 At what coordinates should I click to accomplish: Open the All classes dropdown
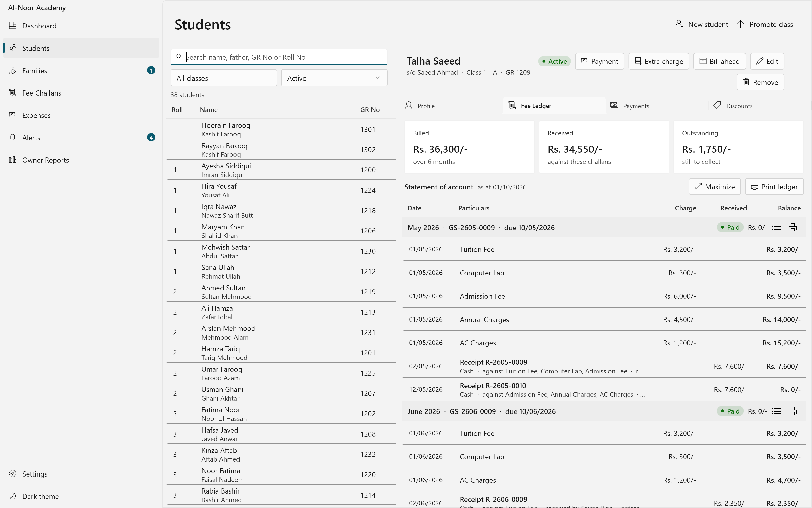(224, 78)
